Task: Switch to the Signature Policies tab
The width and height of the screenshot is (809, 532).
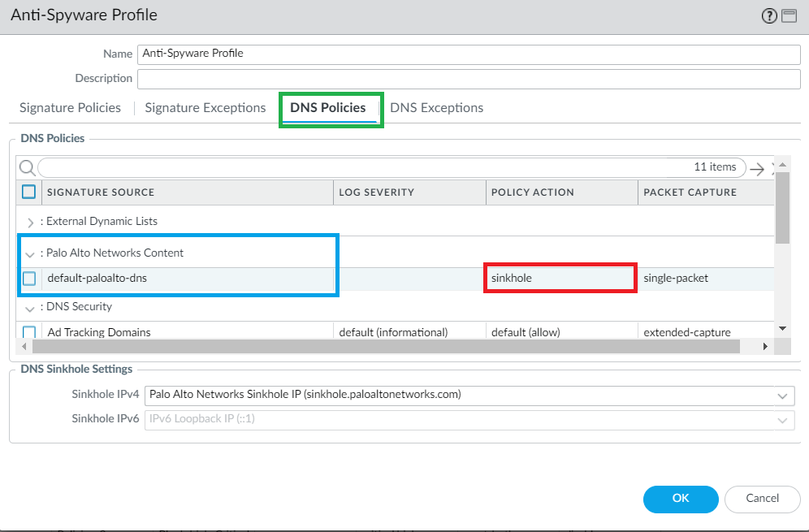Action: (x=70, y=108)
